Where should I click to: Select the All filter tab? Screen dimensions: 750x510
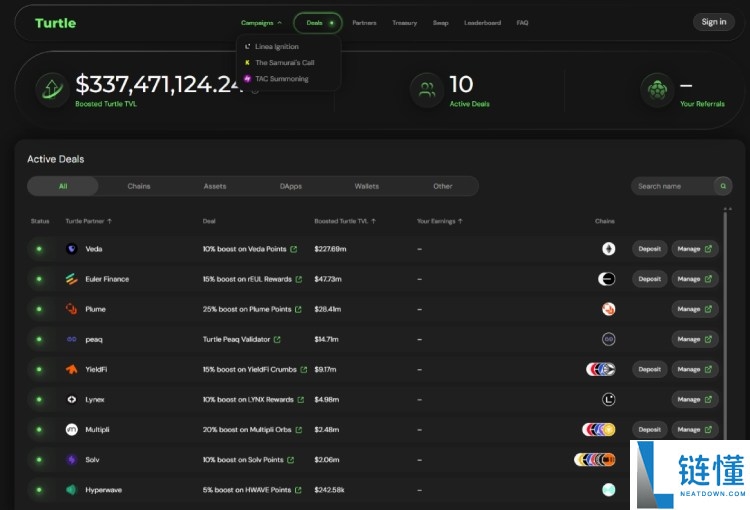click(63, 186)
